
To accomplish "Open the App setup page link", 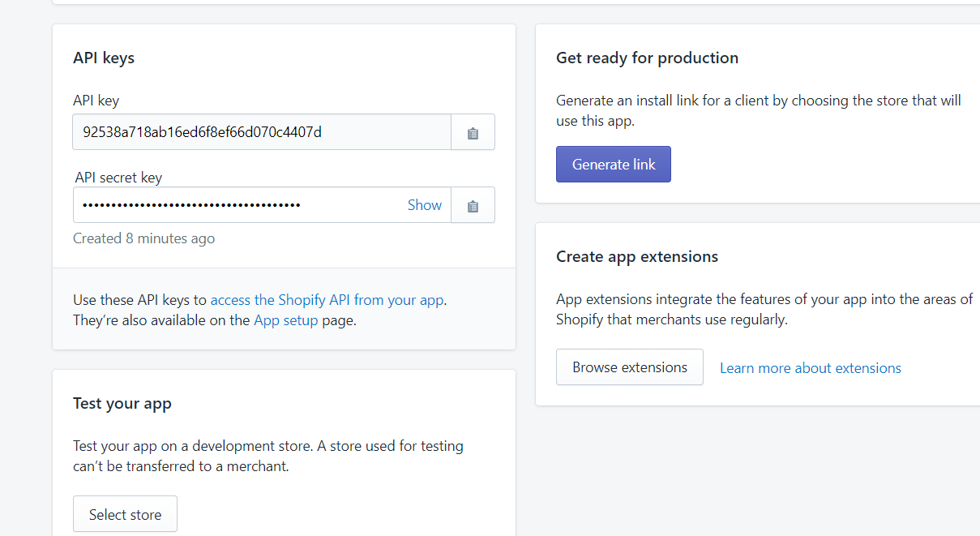I will [x=286, y=320].
